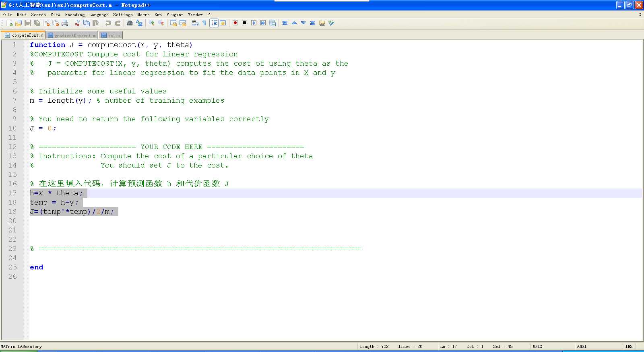Open the File menu
Screen dimensions: 644x352
(7, 14)
